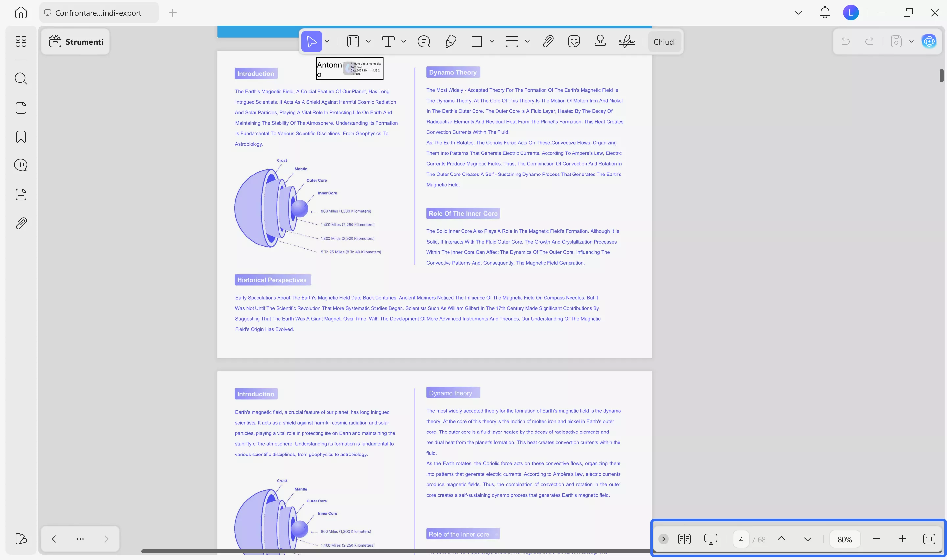The width and height of the screenshot is (947, 560).
Task: Toggle two-page view mode
Action: (x=684, y=539)
